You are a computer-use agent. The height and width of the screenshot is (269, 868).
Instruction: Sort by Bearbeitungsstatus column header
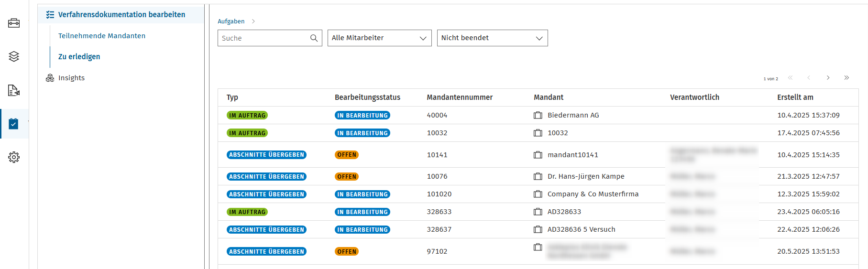tap(367, 97)
